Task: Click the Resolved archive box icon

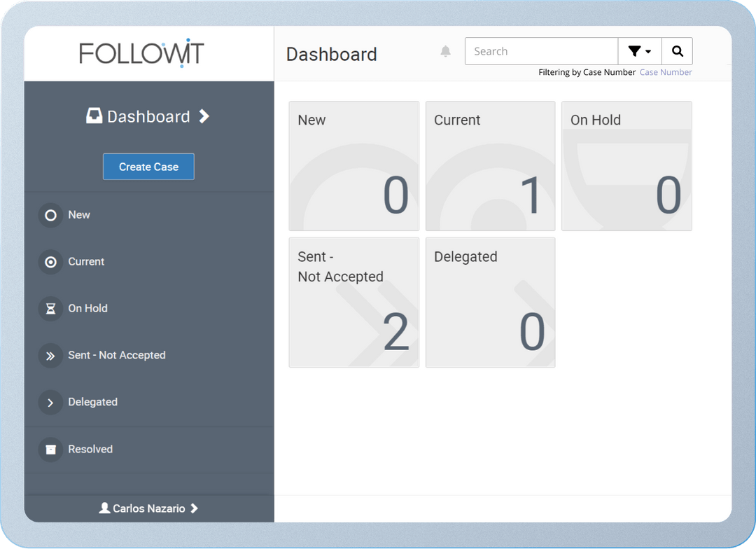Action: [x=50, y=450]
